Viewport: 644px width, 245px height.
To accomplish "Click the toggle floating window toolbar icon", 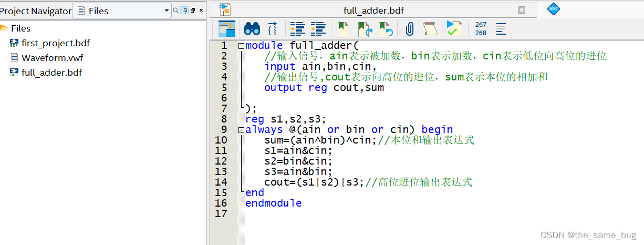I will [226, 28].
